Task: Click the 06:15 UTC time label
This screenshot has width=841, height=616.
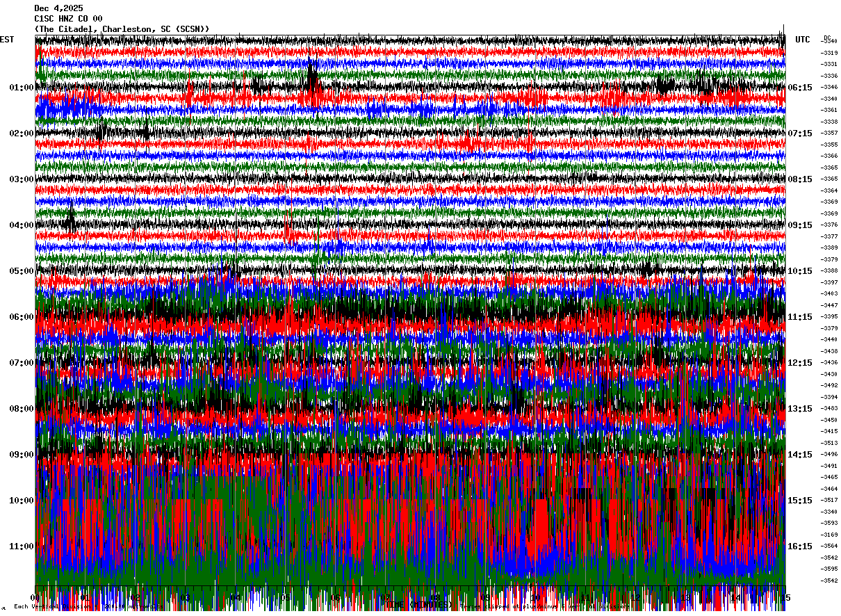Action: pyautogui.click(x=800, y=88)
